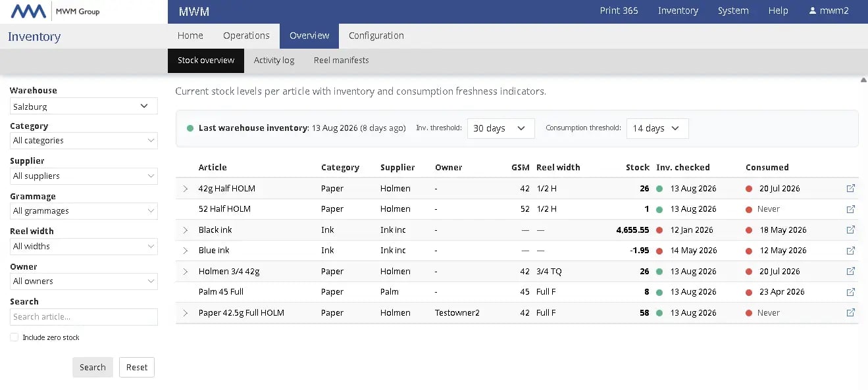Click the Reel width column header
This screenshot has height=390, width=868.
coord(558,167)
